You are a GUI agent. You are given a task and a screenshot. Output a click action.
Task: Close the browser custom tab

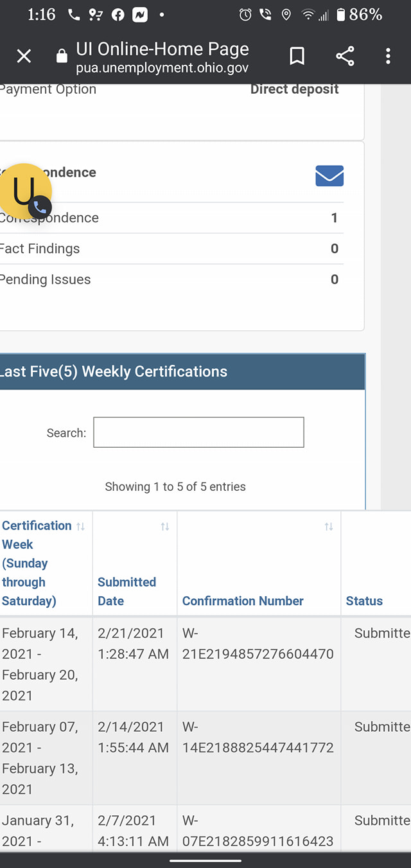click(24, 57)
